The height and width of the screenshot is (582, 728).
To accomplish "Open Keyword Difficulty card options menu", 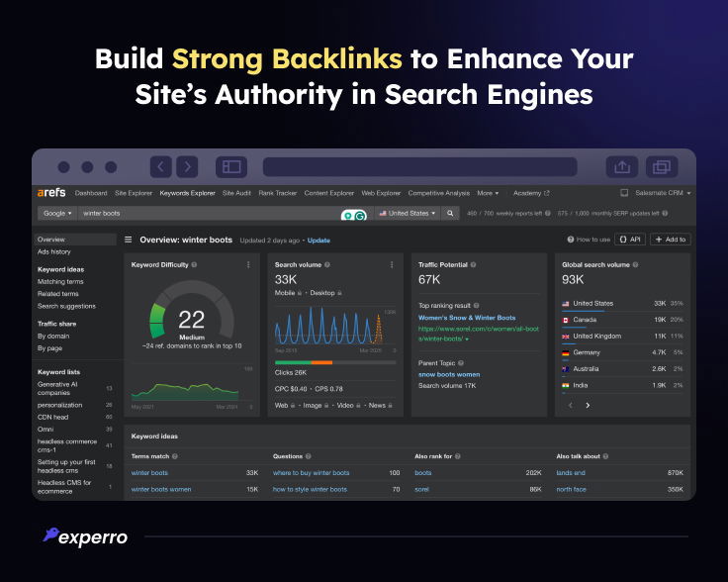I will (248, 264).
